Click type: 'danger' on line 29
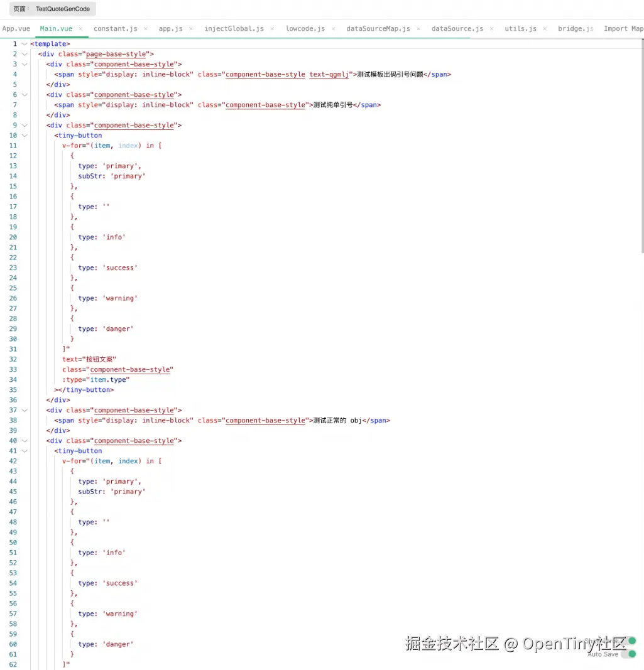Viewport: 644px width, 670px height. click(106, 329)
